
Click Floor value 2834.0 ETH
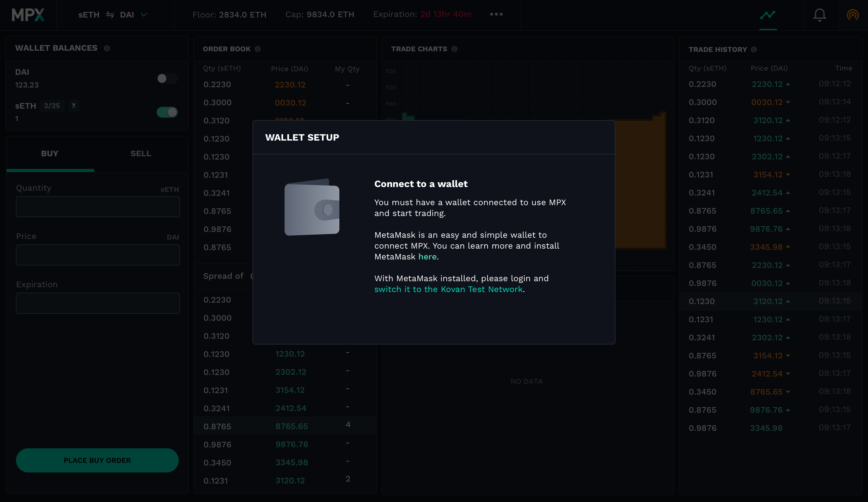click(x=243, y=15)
